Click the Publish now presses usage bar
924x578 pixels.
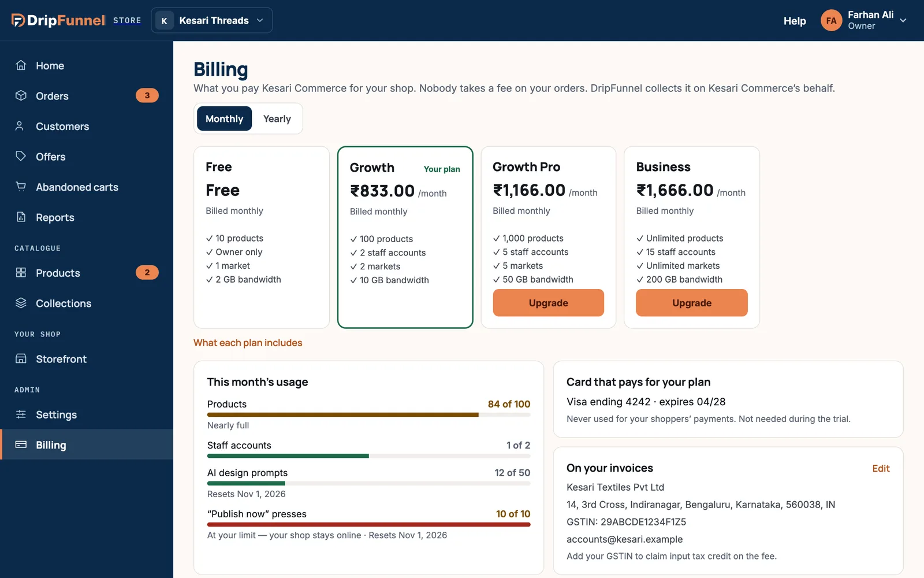(368, 524)
